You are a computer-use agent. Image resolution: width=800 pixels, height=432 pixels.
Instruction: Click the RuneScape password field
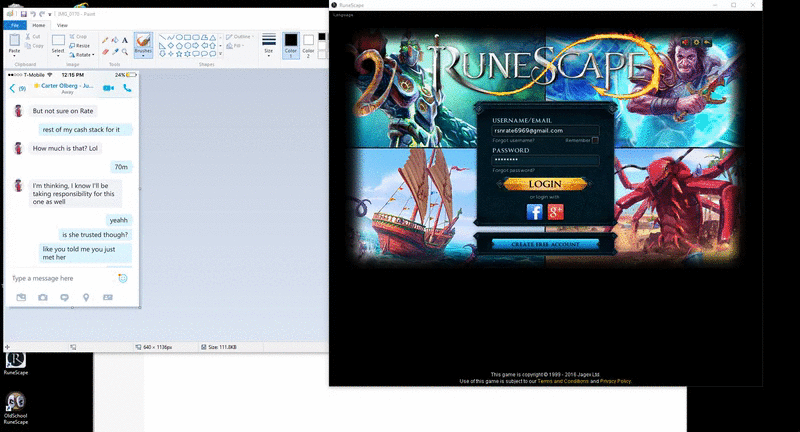(x=545, y=160)
